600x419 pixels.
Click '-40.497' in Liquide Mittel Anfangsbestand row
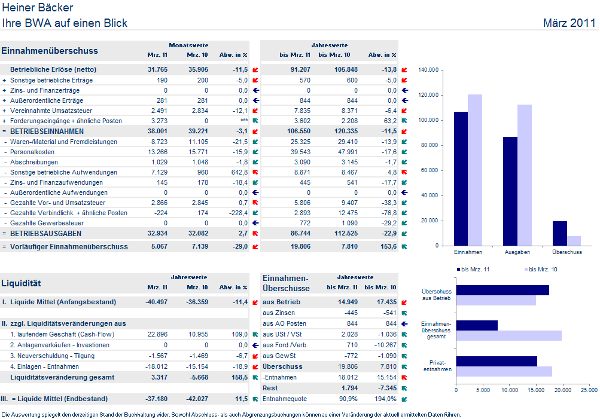coord(157,302)
